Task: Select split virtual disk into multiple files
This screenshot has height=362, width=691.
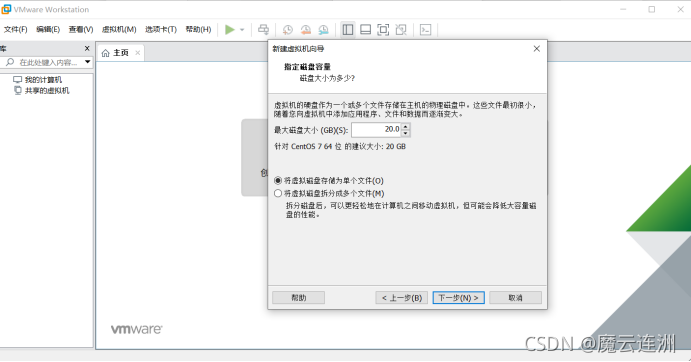Action: [278, 194]
